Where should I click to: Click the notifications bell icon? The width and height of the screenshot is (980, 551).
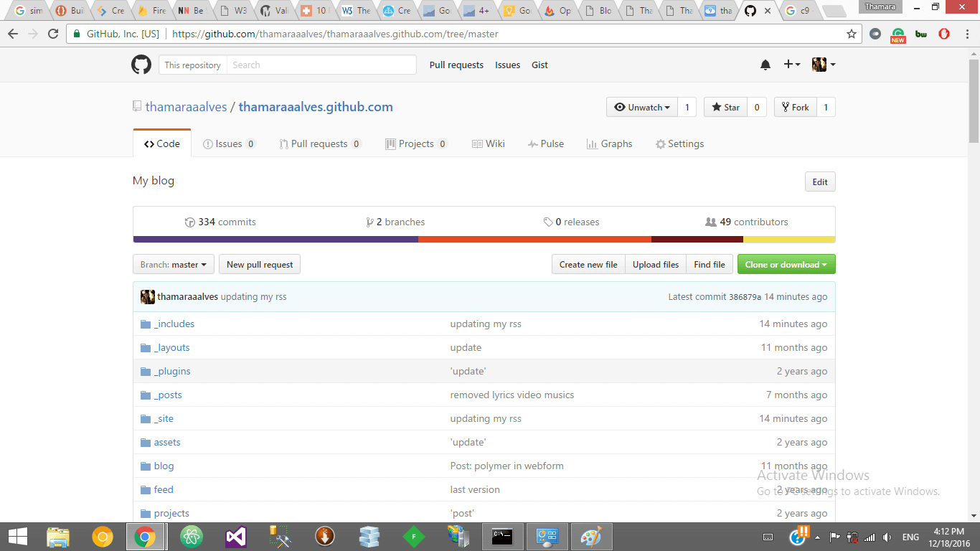tap(765, 65)
